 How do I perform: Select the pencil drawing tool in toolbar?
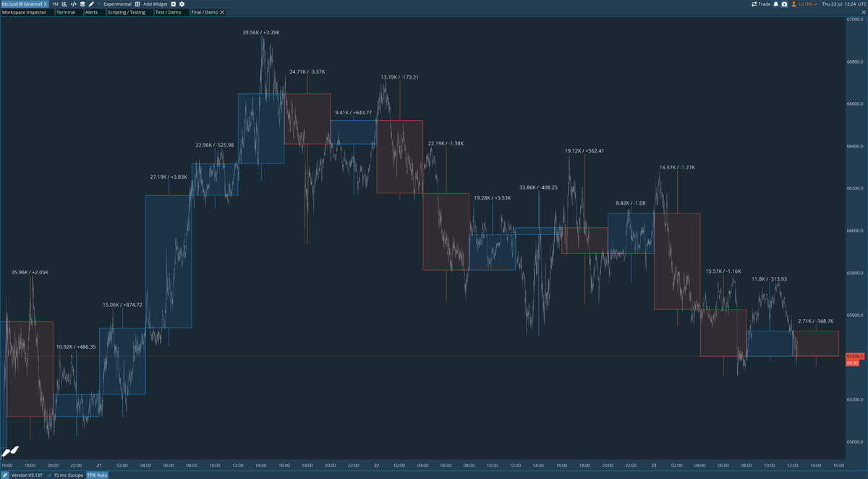(91, 4)
